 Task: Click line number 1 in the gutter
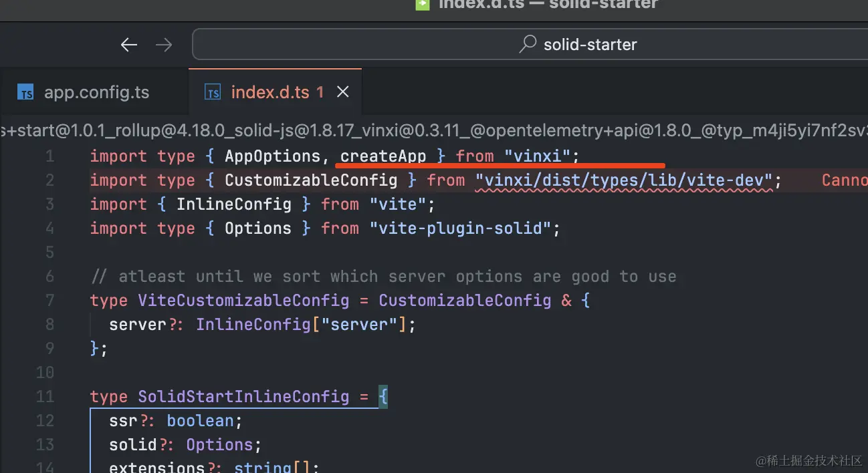click(49, 156)
